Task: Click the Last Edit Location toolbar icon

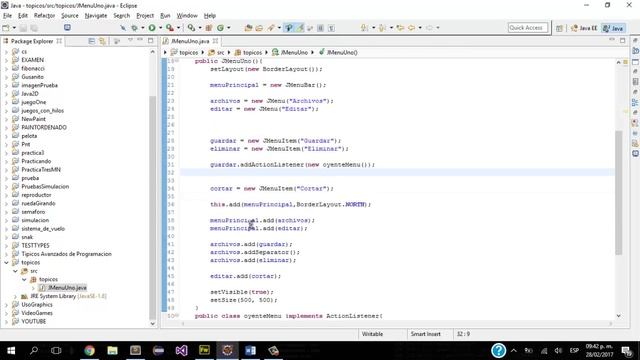Action: click(x=400, y=28)
